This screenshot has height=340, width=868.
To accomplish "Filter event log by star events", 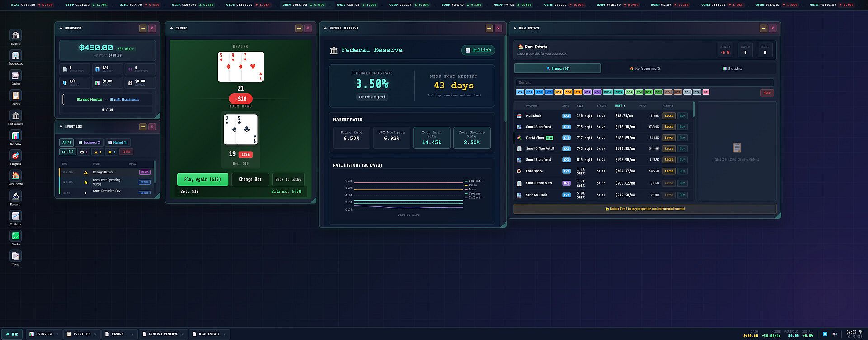I will coord(112,152).
